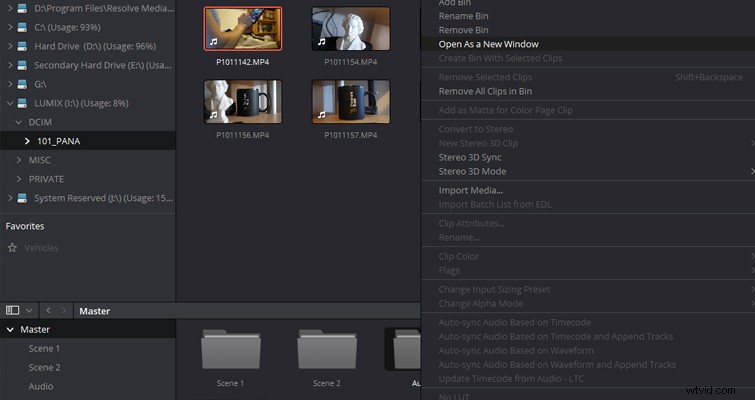Open the sidebar view dropdown arrow
The width and height of the screenshot is (755, 400).
[x=29, y=310]
